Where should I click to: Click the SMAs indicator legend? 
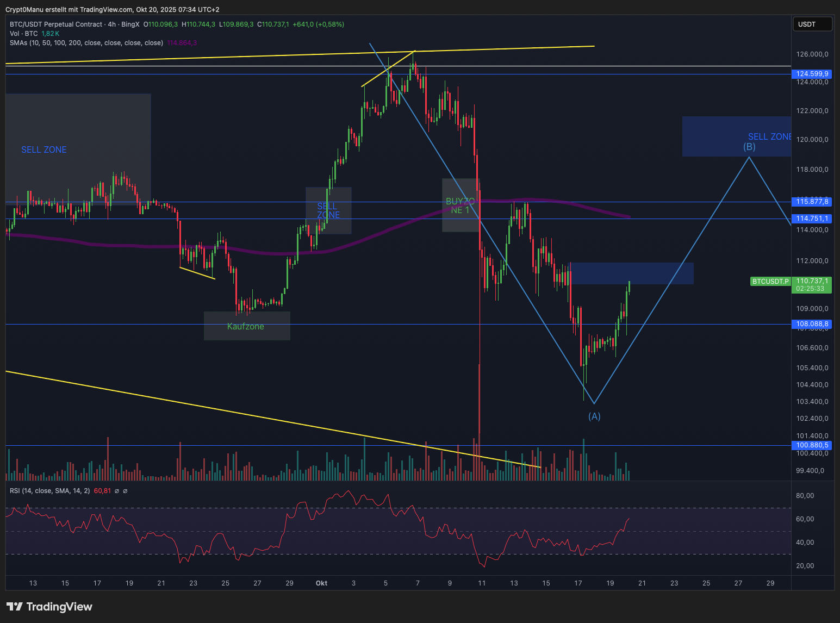click(86, 43)
